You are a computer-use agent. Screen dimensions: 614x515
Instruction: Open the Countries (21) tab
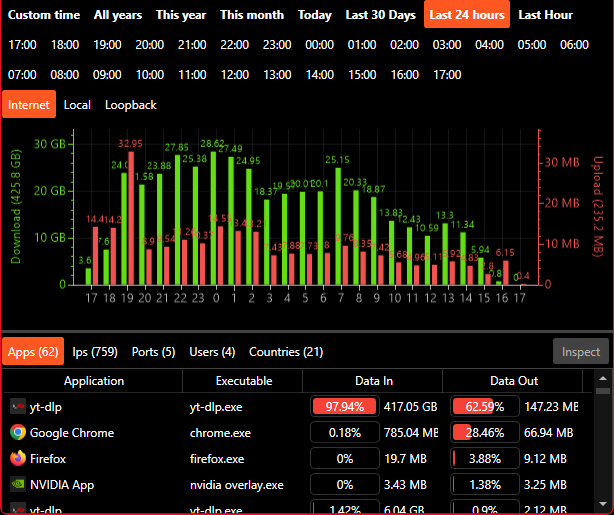coord(286,352)
